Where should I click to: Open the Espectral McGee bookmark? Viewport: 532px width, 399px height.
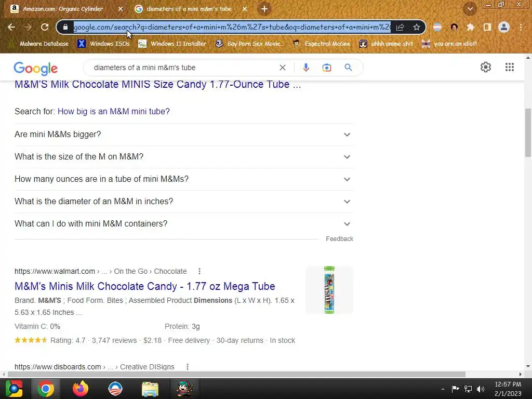tap(321, 44)
